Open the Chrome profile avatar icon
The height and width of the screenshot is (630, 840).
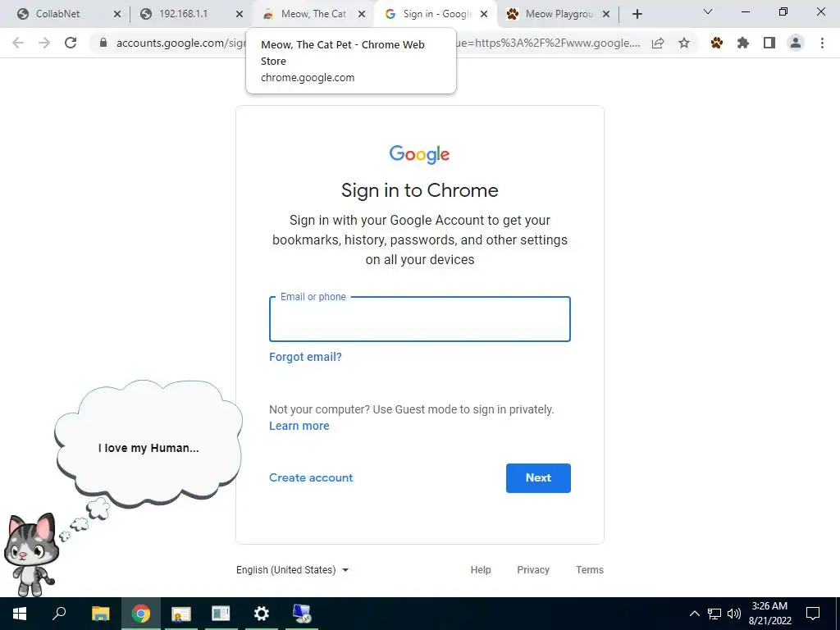pyautogui.click(x=796, y=43)
